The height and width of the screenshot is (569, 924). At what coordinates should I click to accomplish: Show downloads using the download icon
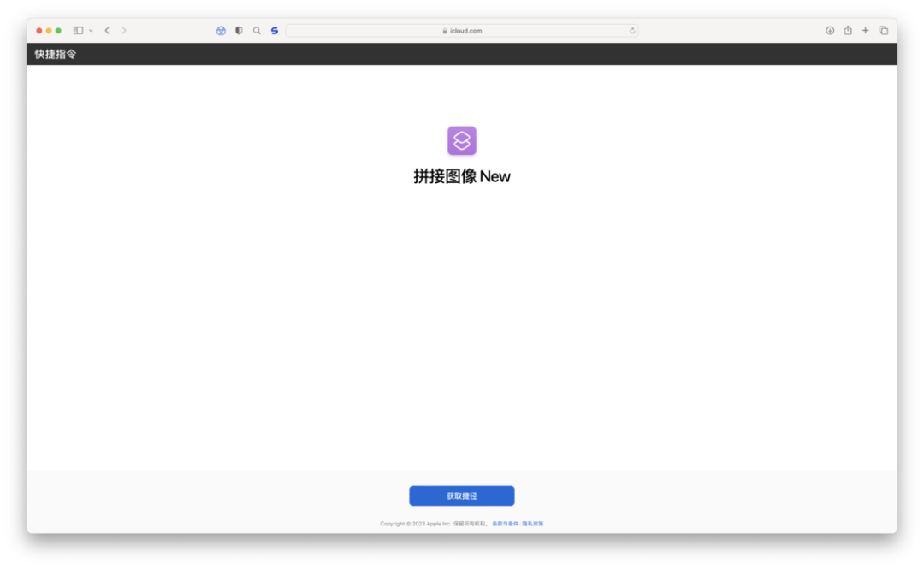[830, 30]
